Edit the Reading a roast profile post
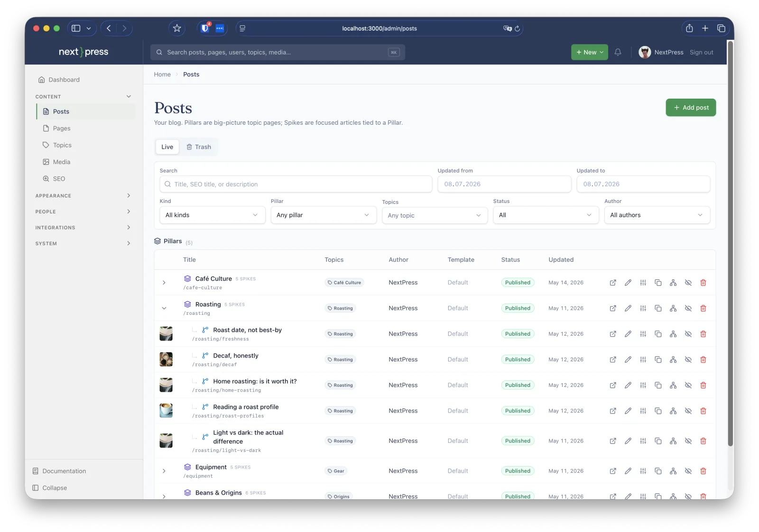759x532 pixels. [628, 411]
